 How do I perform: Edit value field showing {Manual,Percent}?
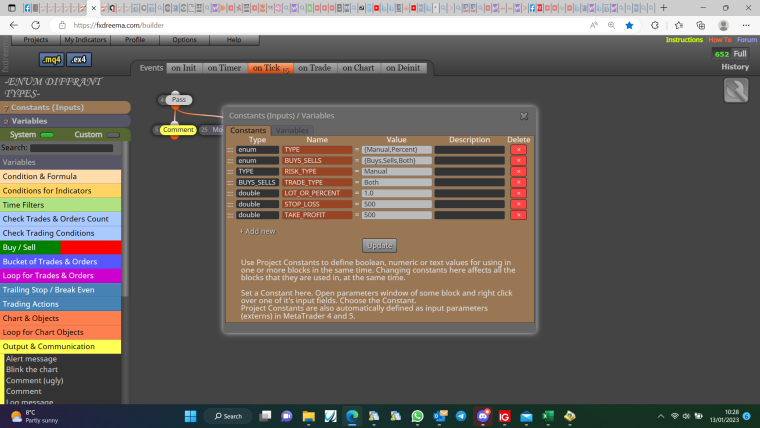(x=396, y=150)
